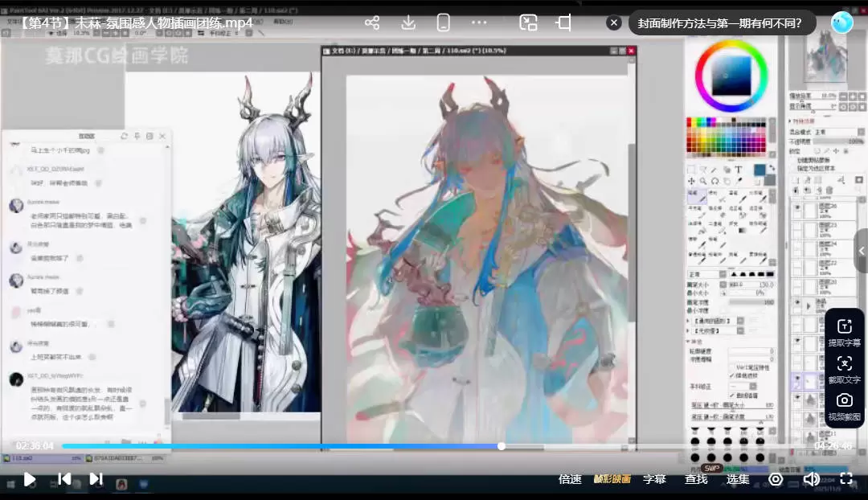868x500 pixels.
Task: Open player settings hexagon icon
Action: [776, 479]
